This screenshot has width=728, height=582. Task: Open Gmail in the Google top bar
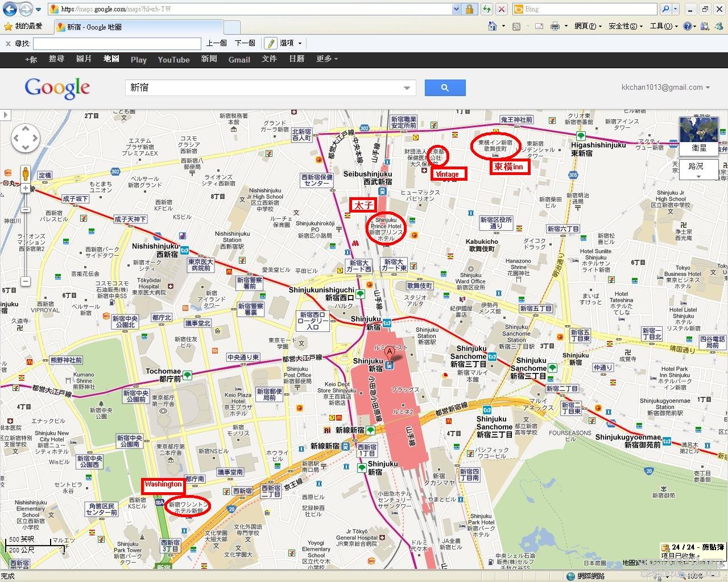pyautogui.click(x=239, y=60)
